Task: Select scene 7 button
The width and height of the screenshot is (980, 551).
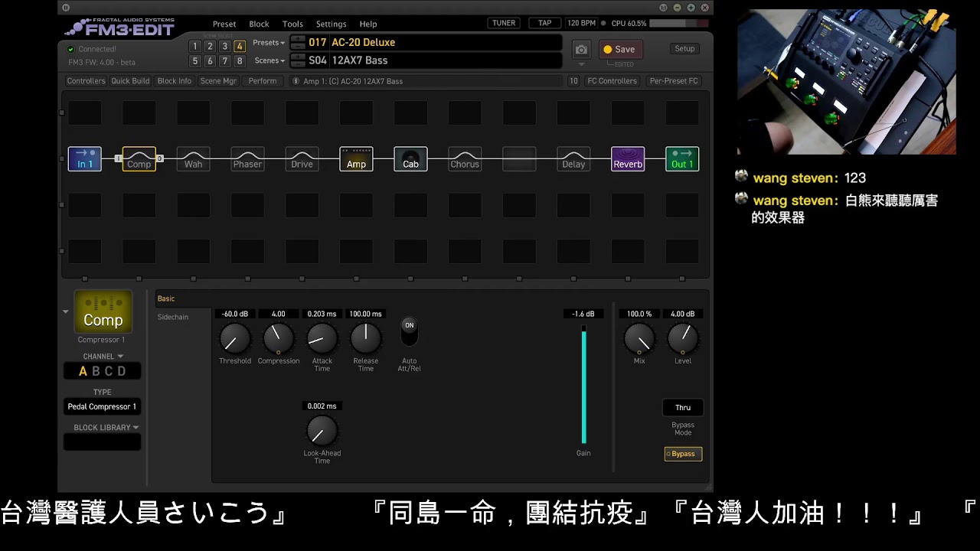Action: (224, 61)
